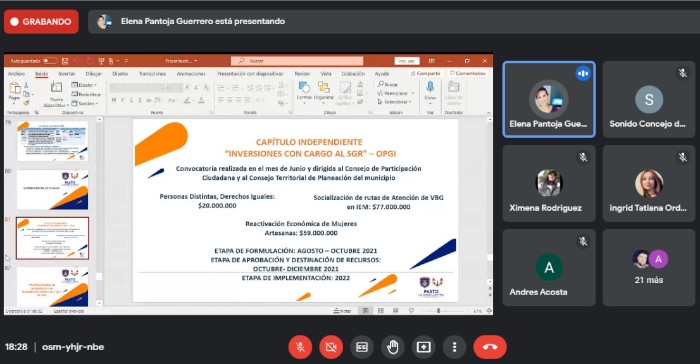Switch to the Revisar ribbon tab
This screenshot has height=364, width=700.
point(302,74)
